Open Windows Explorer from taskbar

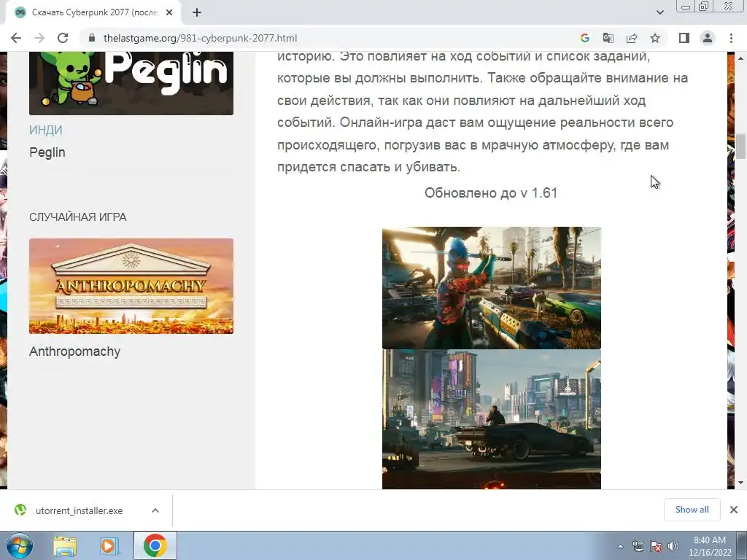click(x=65, y=546)
